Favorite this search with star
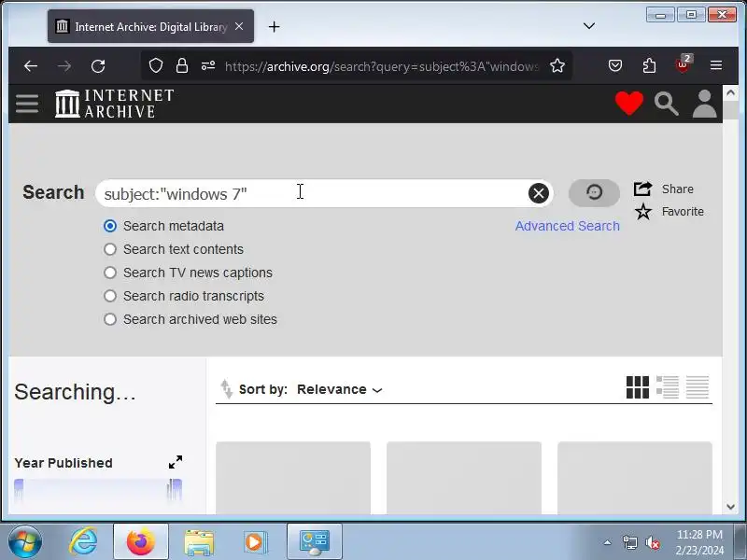This screenshot has width=747, height=560. 669,212
